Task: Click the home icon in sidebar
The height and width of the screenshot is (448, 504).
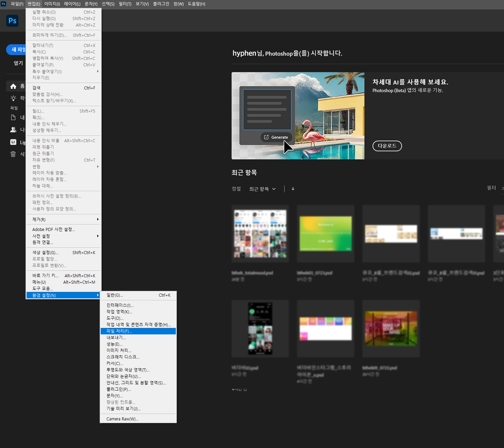Action: (13, 86)
